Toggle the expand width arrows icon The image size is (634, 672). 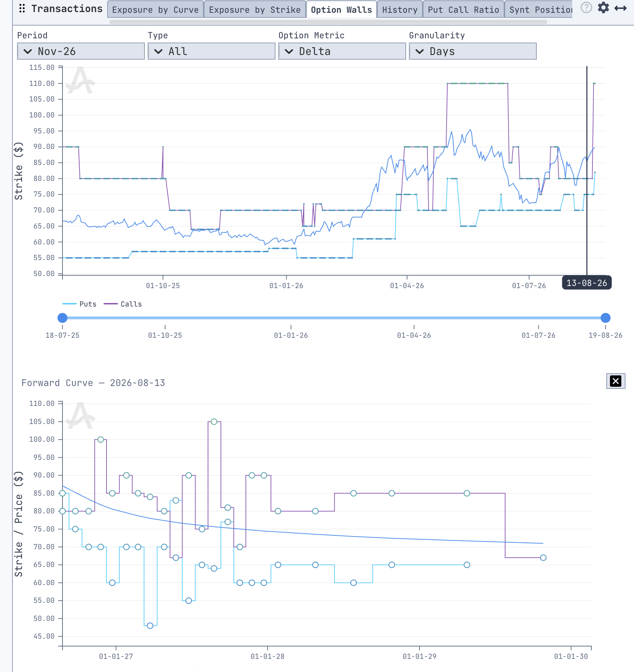(x=620, y=8)
